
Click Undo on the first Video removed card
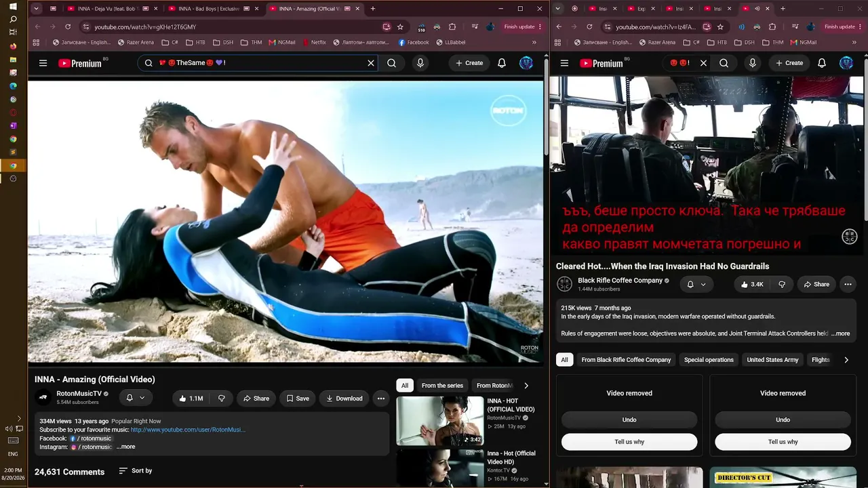[629, 420]
